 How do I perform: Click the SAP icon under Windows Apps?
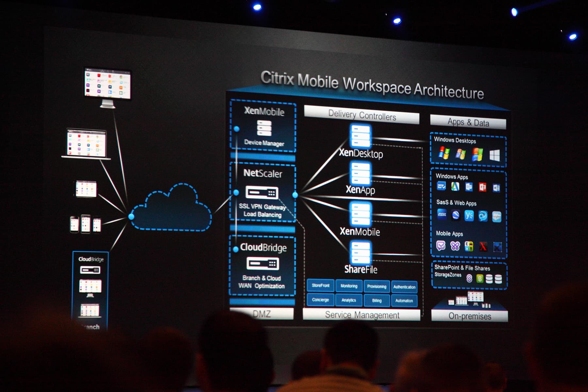tap(441, 187)
